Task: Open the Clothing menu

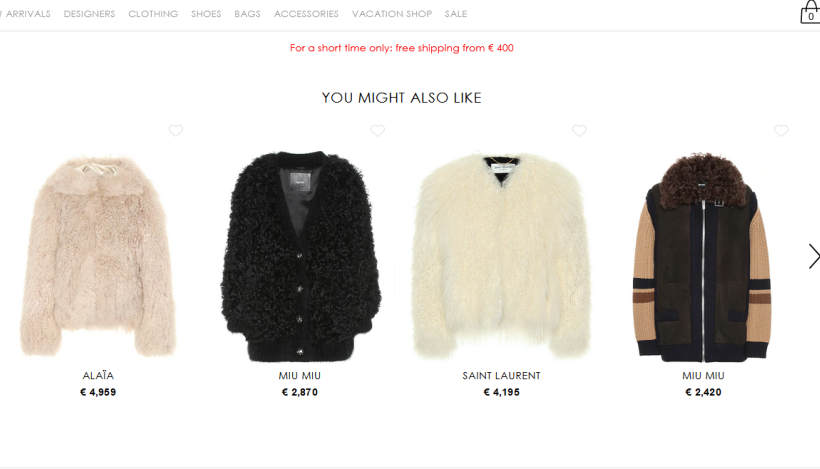Action: (153, 14)
